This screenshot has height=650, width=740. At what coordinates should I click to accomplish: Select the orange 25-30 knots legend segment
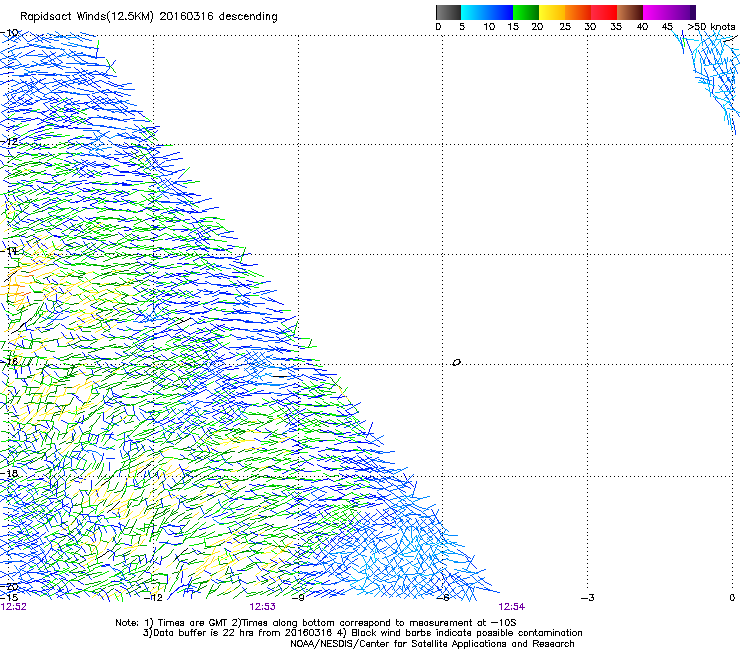[578, 12]
